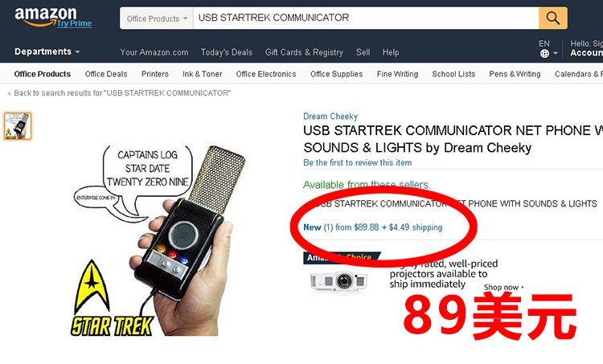Open the Office Products search category dropdown
Viewport: 603px width, 364px height.
(157, 18)
